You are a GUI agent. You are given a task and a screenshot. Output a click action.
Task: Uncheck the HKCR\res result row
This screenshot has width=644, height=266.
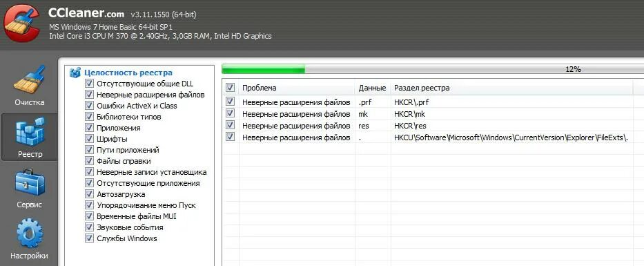point(231,125)
